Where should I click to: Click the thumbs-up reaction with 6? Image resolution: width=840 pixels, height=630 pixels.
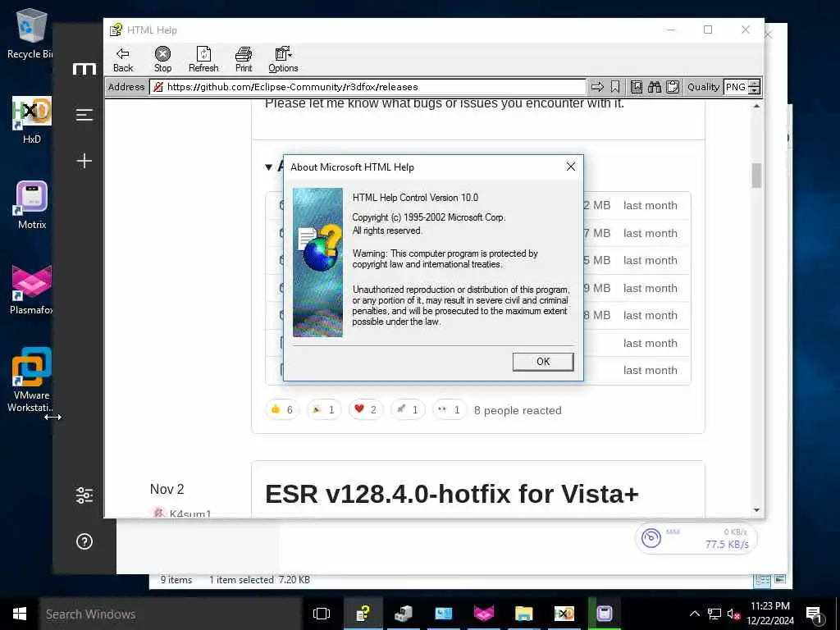[282, 410]
